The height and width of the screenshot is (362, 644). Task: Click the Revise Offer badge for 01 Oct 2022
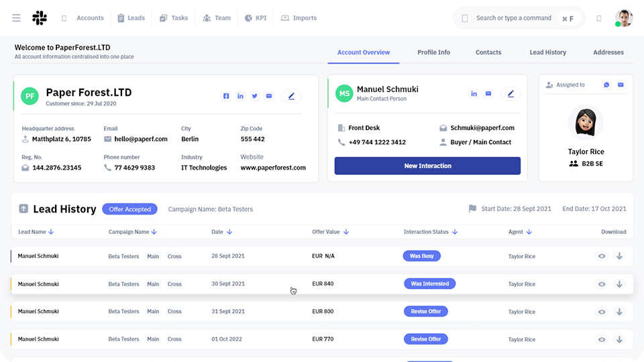tap(426, 339)
